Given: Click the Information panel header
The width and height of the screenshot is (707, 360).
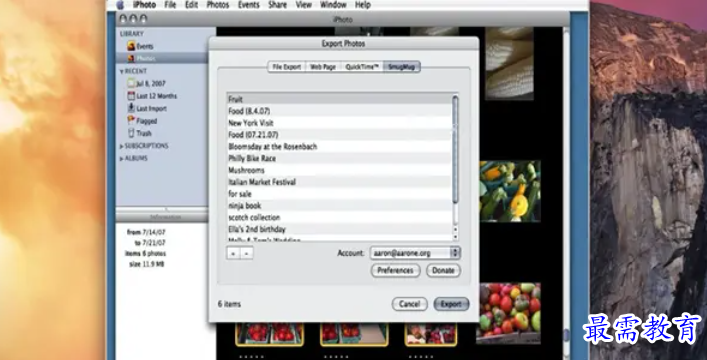Looking at the screenshot, I should pos(162,217).
